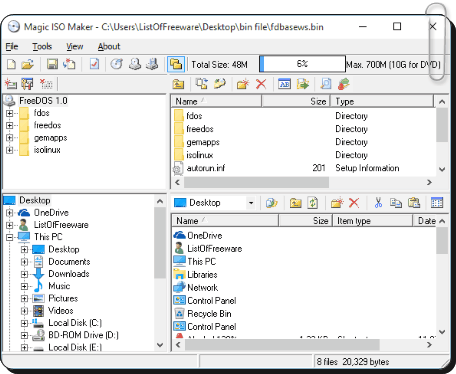Select autorun.inf in the ISO file list
This screenshot has height=374, width=456.
tap(206, 168)
